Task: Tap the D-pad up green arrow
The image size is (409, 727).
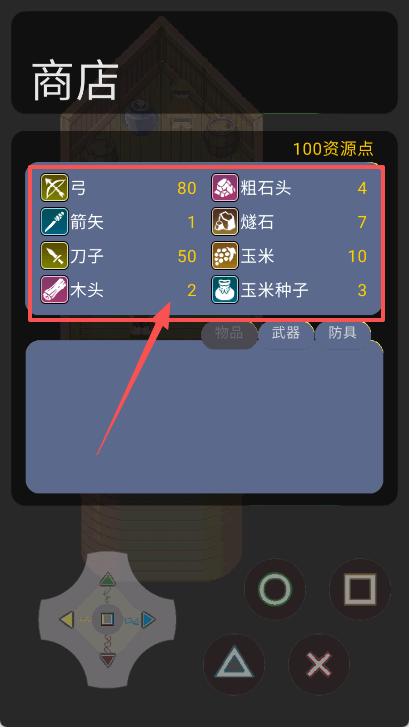Action: click(108, 579)
